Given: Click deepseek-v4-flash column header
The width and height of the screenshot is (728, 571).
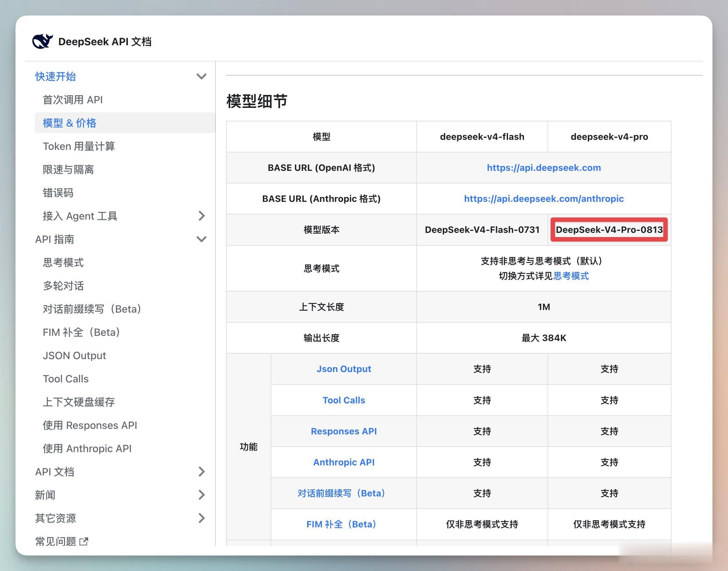Looking at the screenshot, I should click(482, 137).
